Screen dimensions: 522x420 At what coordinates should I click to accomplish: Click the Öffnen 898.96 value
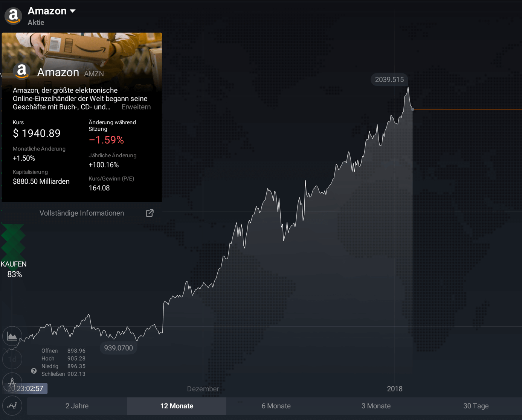(x=76, y=351)
